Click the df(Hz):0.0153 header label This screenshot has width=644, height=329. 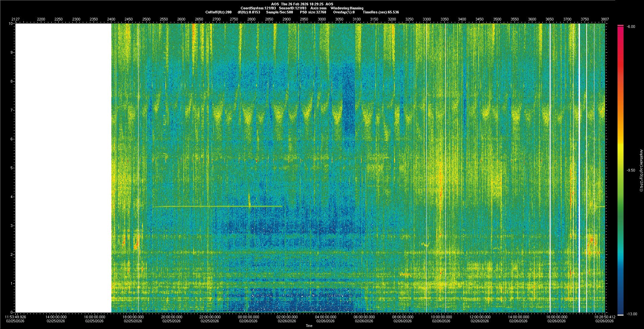[x=249, y=12]
